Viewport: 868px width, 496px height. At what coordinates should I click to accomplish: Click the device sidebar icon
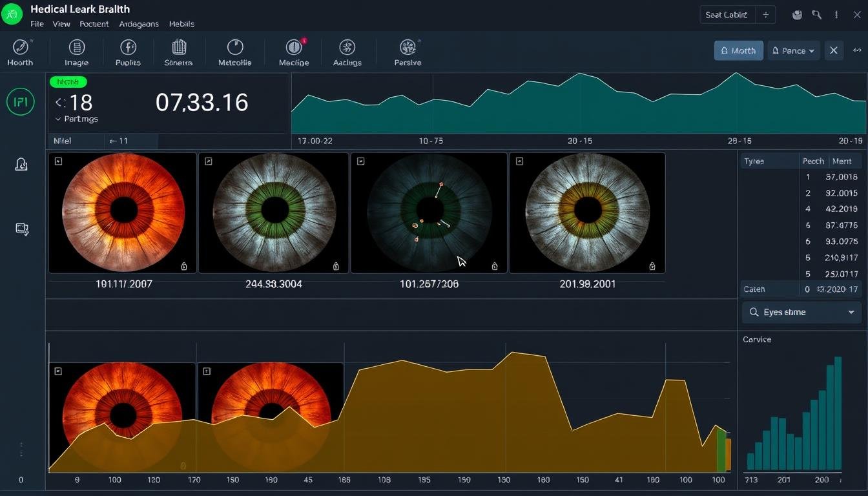pos(22,228)
